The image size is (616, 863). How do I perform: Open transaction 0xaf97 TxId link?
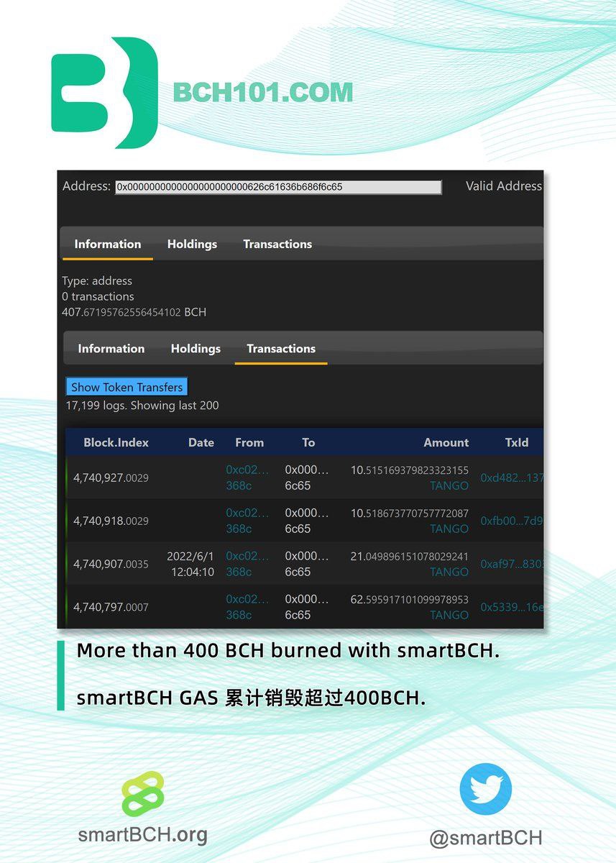click(x=512, y=564)
